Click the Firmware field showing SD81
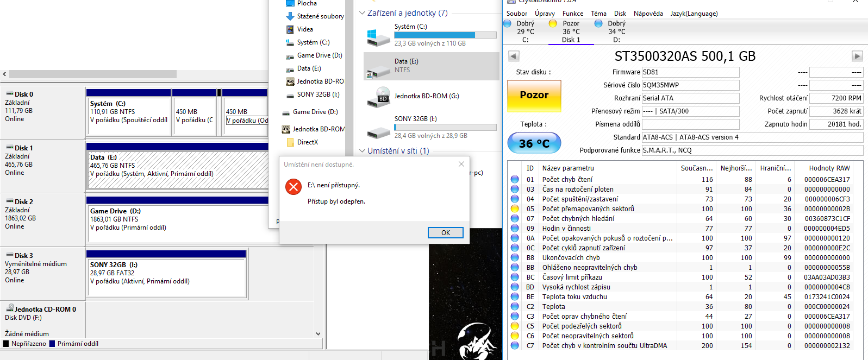This screenshot has width=868, height=360. tap(690, 72)
